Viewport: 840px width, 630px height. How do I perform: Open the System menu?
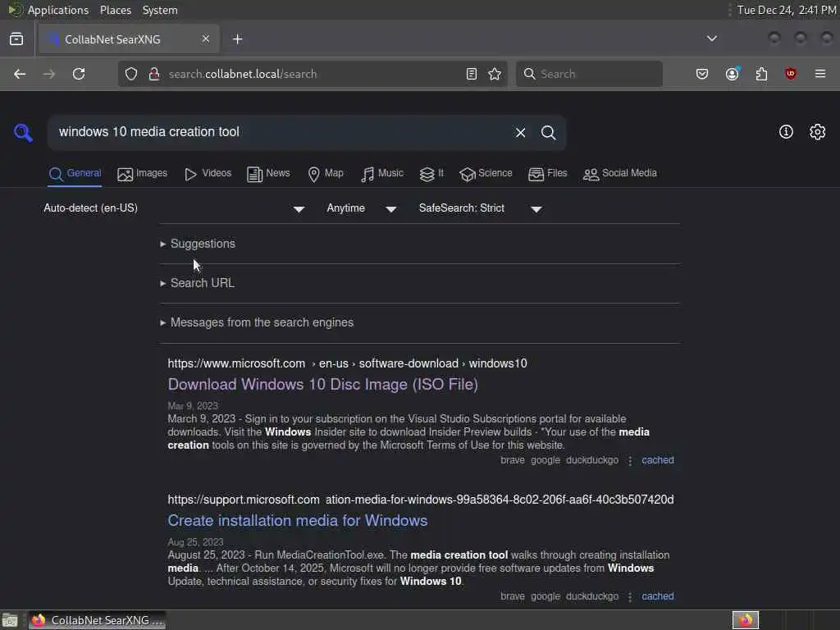tap(160, 10)
